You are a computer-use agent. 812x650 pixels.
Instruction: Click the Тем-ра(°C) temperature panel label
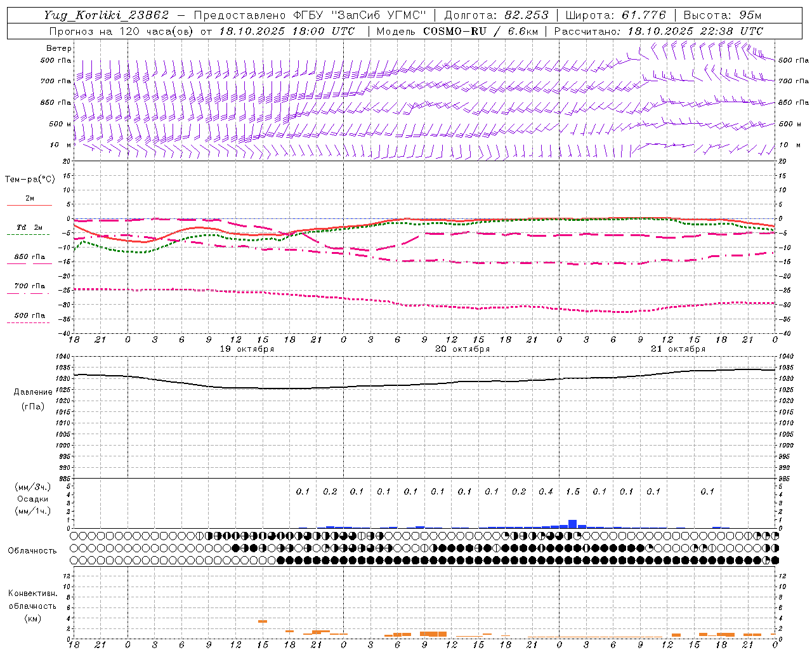click(x=30, y=180)
